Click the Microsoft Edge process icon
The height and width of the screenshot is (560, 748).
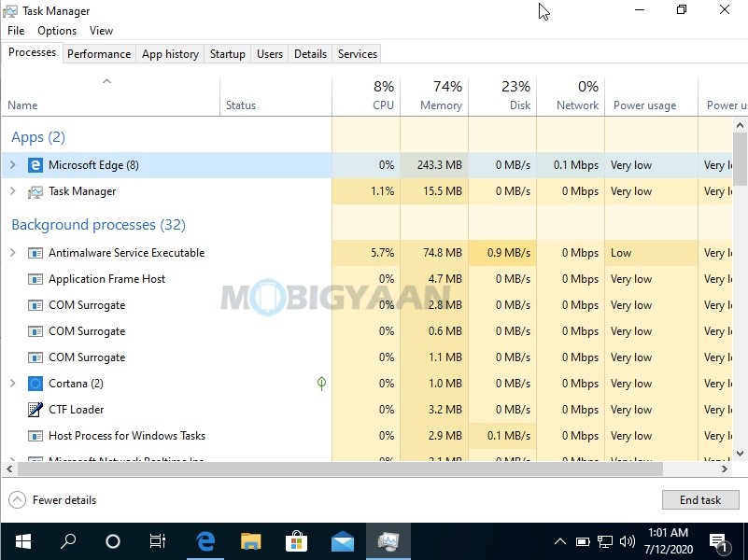click(x=35, y=165)
